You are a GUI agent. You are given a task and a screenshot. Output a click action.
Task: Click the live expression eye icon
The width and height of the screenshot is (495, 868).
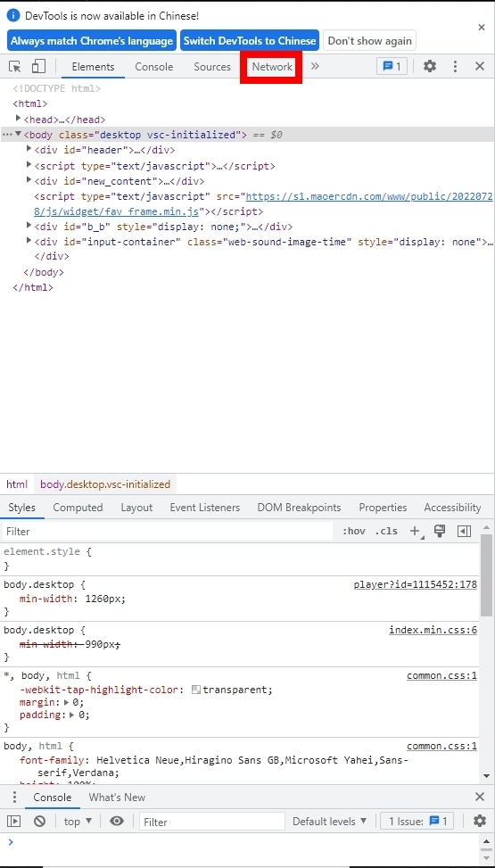[x=117, y=822]
